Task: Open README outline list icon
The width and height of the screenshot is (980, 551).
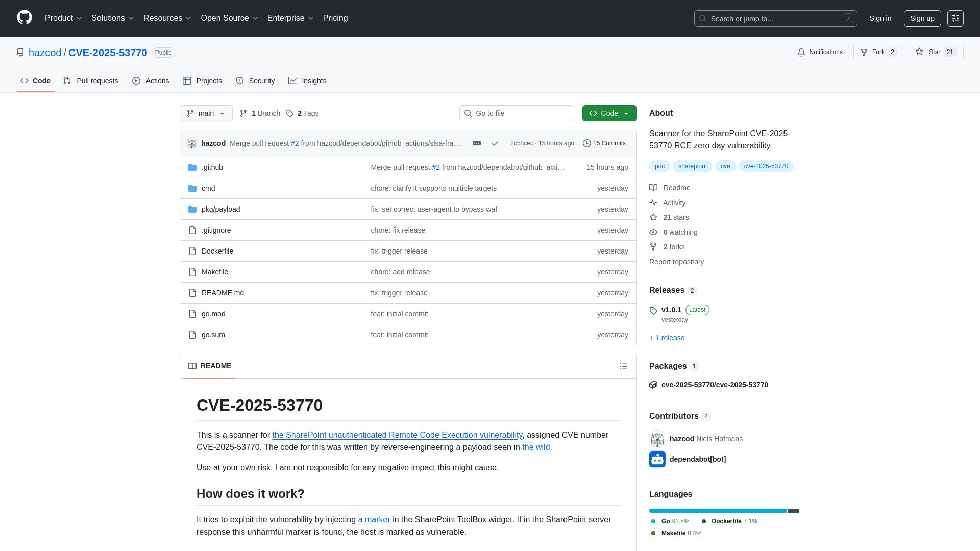Action: tap(623, 366)
